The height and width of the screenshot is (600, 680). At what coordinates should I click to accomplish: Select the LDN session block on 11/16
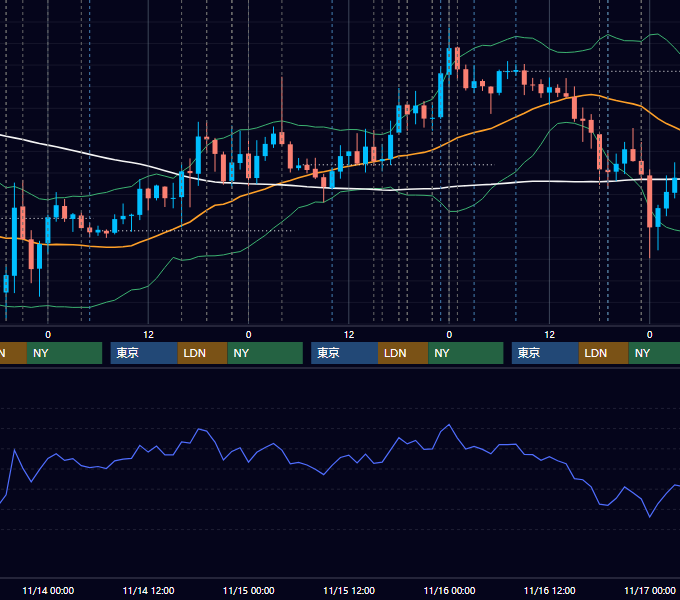(x=604, y=353)
